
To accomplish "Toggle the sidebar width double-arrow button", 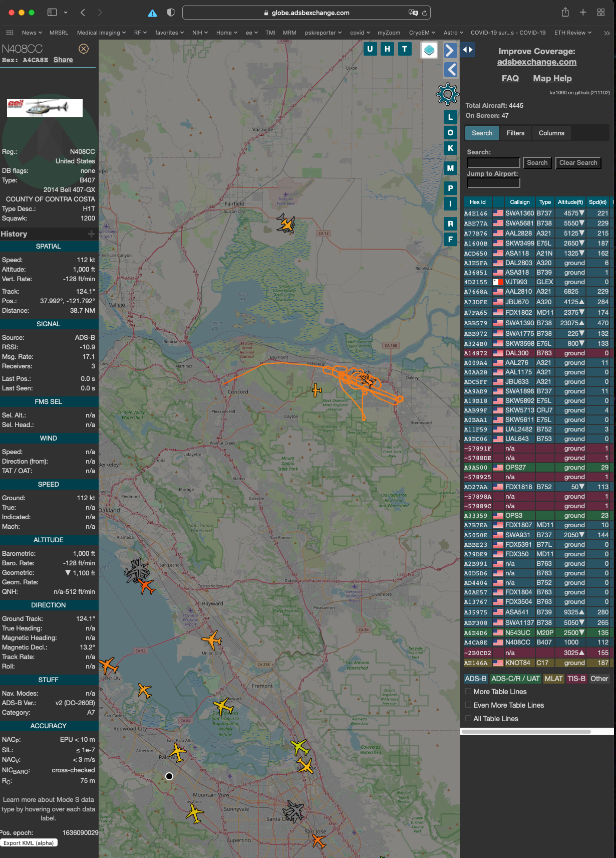I will click(x=468, y=50).
